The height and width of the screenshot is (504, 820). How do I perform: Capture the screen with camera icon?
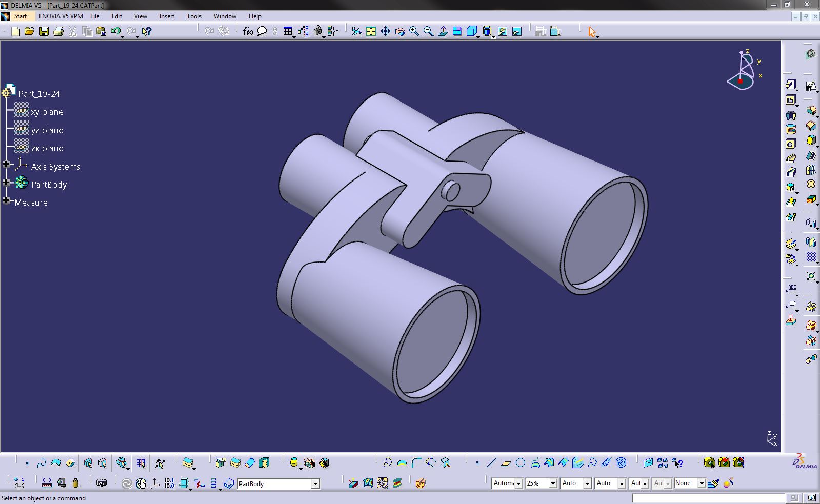coord(102,483)
